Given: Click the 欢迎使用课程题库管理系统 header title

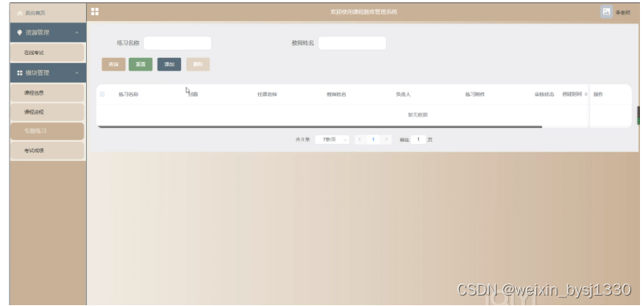Looking at the screenshot, I should point(364,12).
